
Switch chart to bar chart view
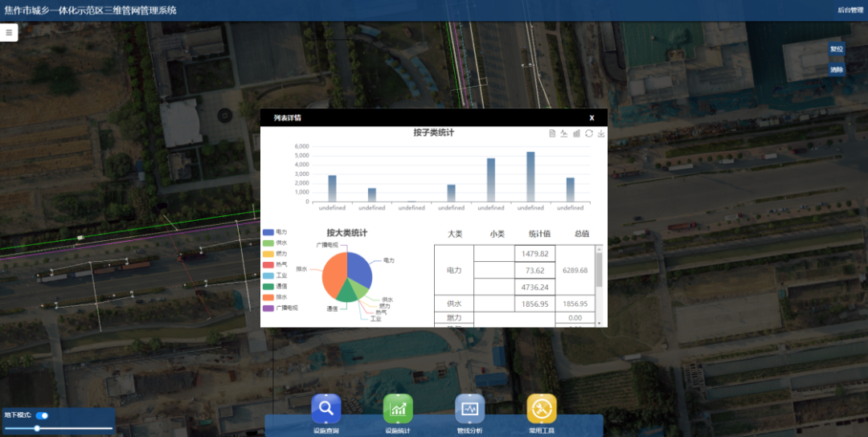576,133
